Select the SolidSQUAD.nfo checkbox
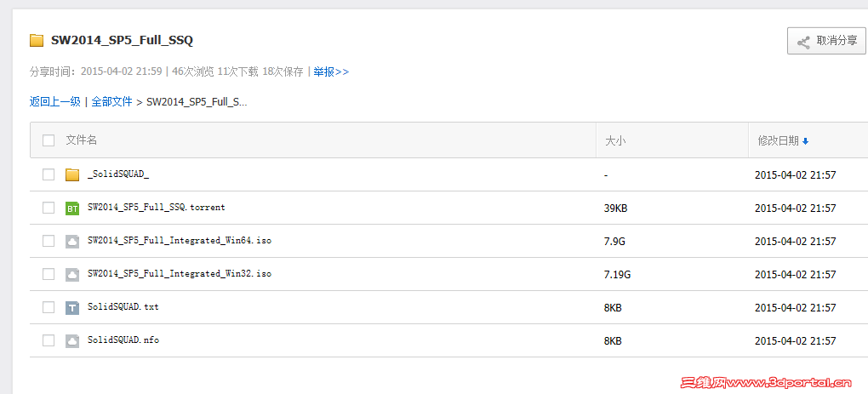The width and height of the screenshot is (868, 394). coord(49,341)
